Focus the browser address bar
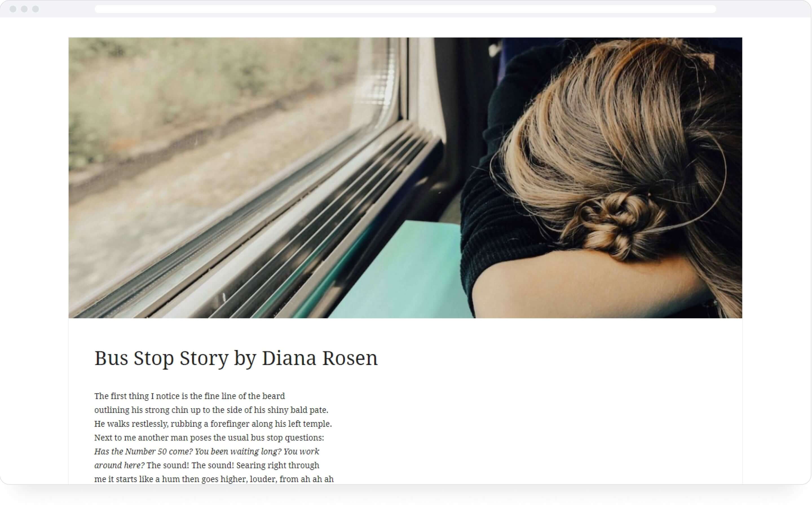 pyautogui.click(x=405, y=9)
